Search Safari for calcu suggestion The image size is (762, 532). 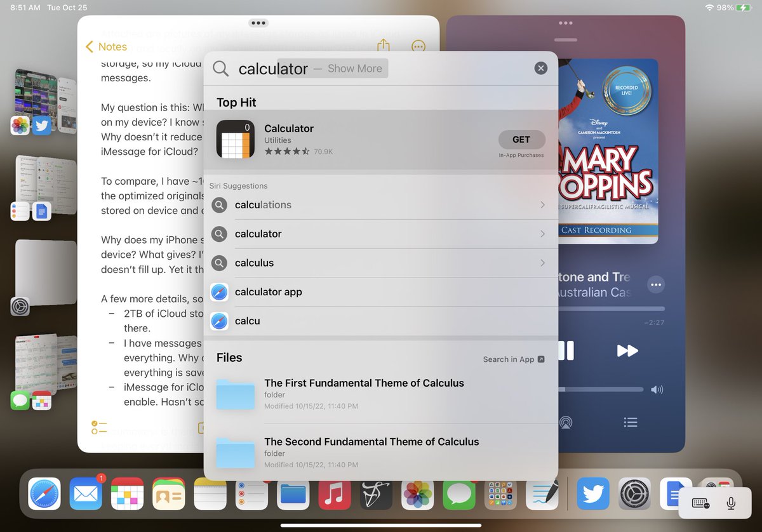tap(381, 321)
